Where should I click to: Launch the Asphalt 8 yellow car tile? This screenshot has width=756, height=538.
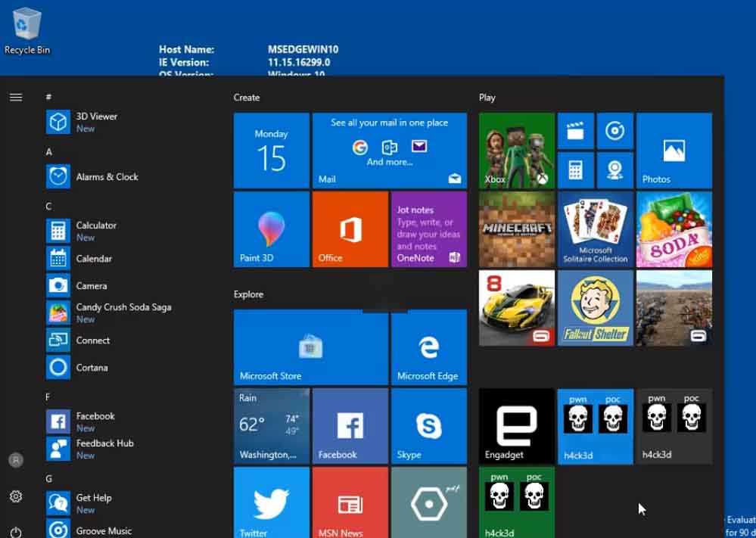(x=517, y=308)
